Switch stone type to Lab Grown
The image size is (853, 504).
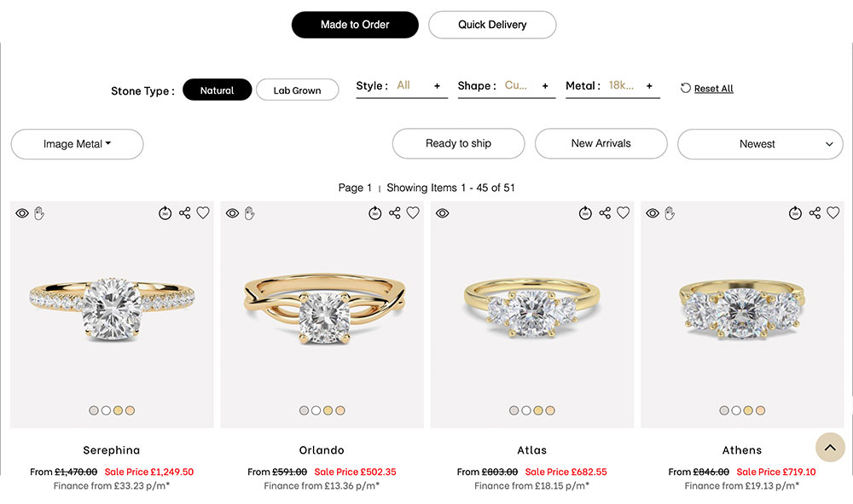click(x=297, y=90)
